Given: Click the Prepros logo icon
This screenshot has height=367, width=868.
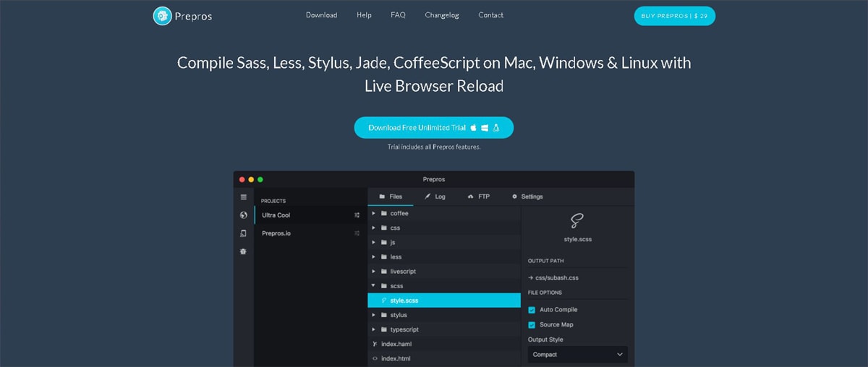Looking at the screenshot, I should point(163,16).
